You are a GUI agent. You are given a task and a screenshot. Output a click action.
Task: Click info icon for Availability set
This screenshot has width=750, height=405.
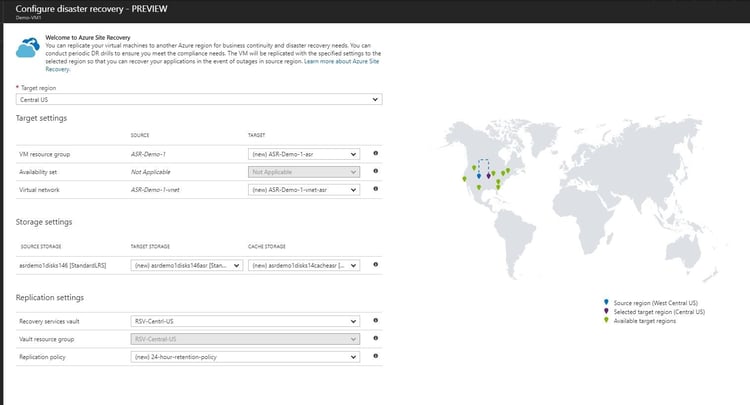click(x=375, y=171)
